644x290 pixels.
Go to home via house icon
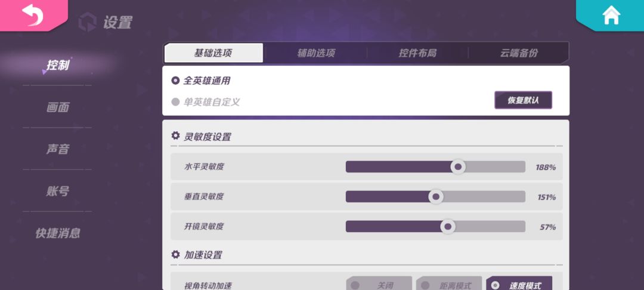611,16
